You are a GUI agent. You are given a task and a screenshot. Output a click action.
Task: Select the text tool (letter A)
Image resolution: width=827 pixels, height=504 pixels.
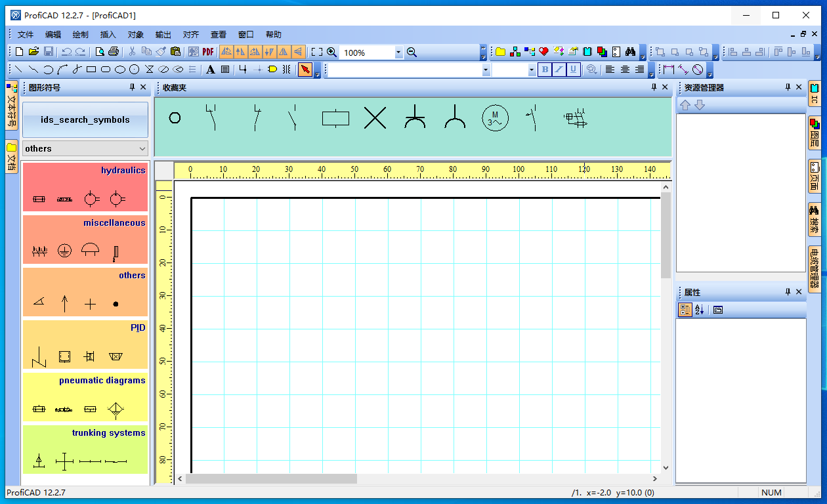211,70
